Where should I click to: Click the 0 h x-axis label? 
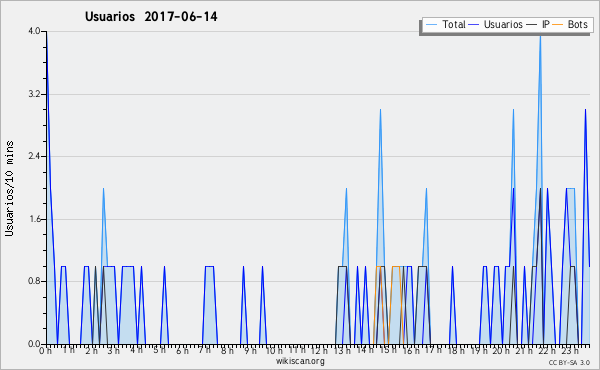point(46,350)
